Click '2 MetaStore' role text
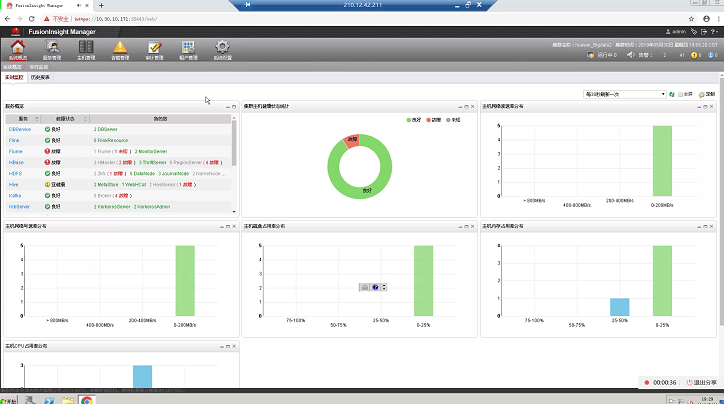The image size is (724, 404). point(106,185)
